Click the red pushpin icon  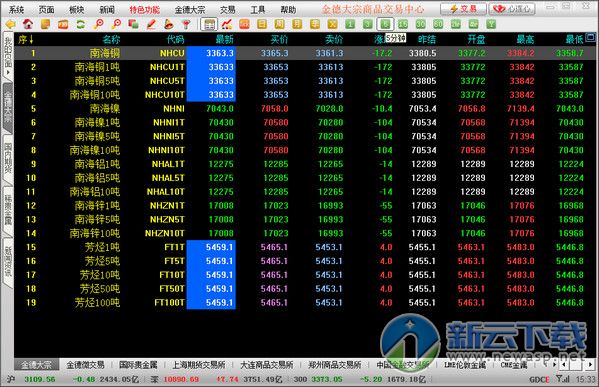186,24
